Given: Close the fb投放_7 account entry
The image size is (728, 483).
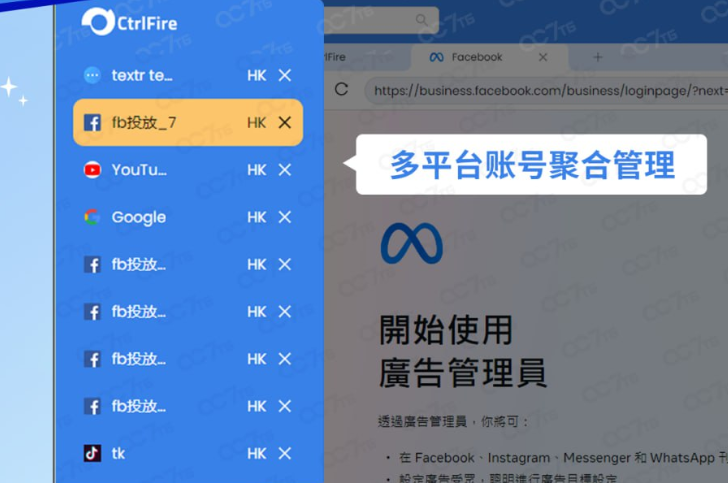Looking at the screenshot, I should pyautogui.click(x=285, y=123).
